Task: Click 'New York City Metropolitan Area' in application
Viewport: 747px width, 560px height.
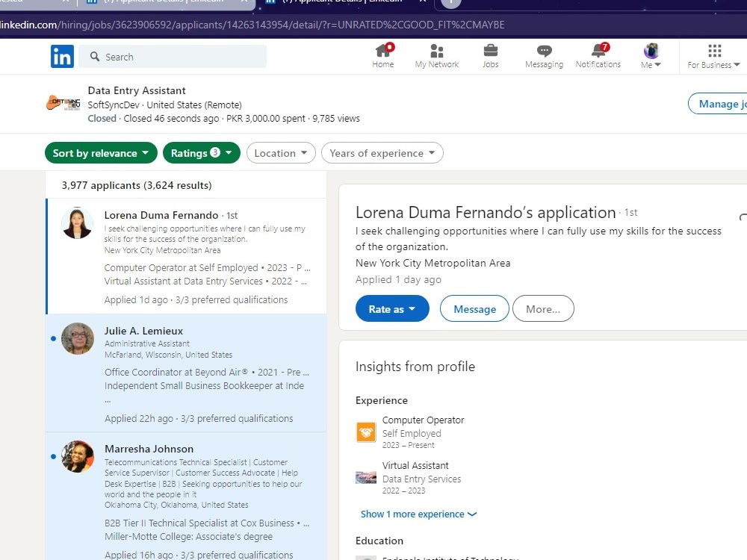Action: coord(433,263)
